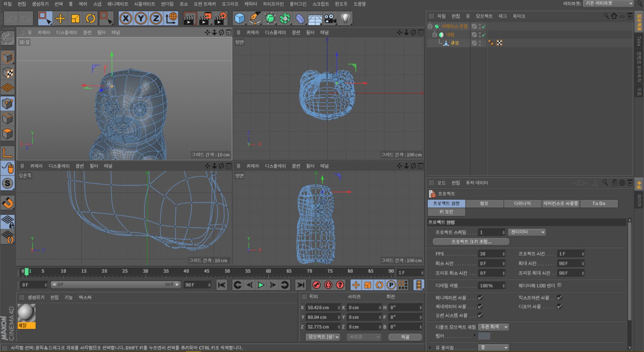Add a Cube primitive object
Image resolution: width=644 pixels, height=352 pixels.
click(x=239, y=18)
